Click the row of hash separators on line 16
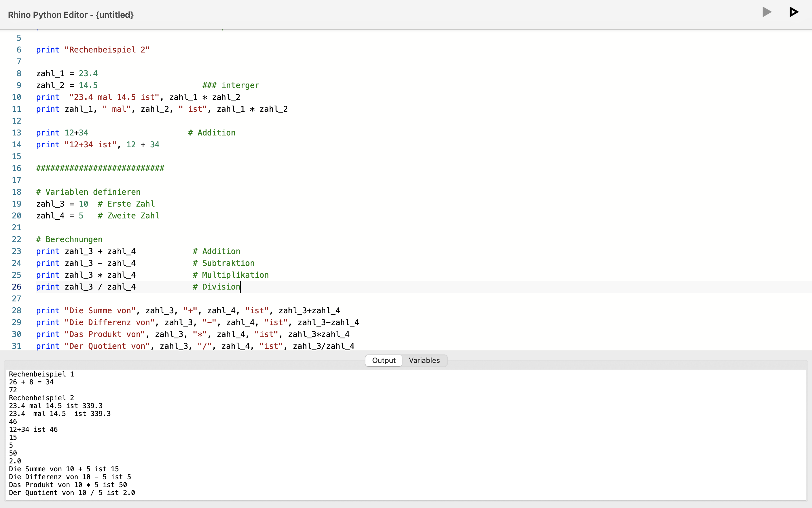 tap(100, 168)
